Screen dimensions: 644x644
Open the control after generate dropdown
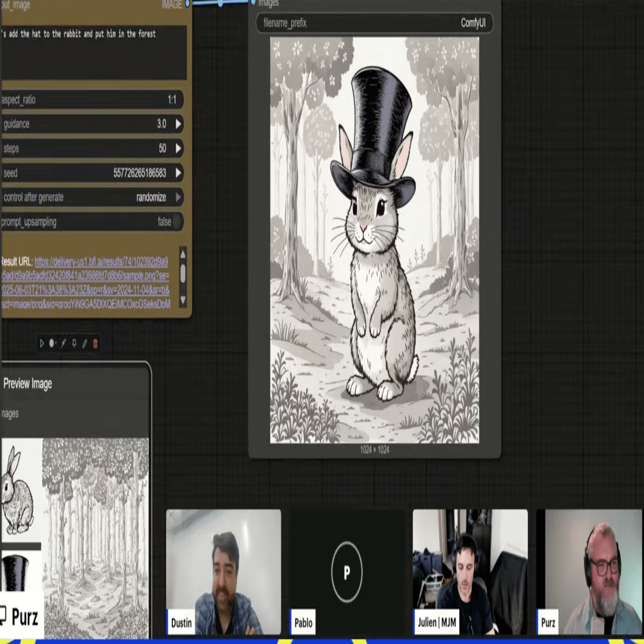pos(92,197)
